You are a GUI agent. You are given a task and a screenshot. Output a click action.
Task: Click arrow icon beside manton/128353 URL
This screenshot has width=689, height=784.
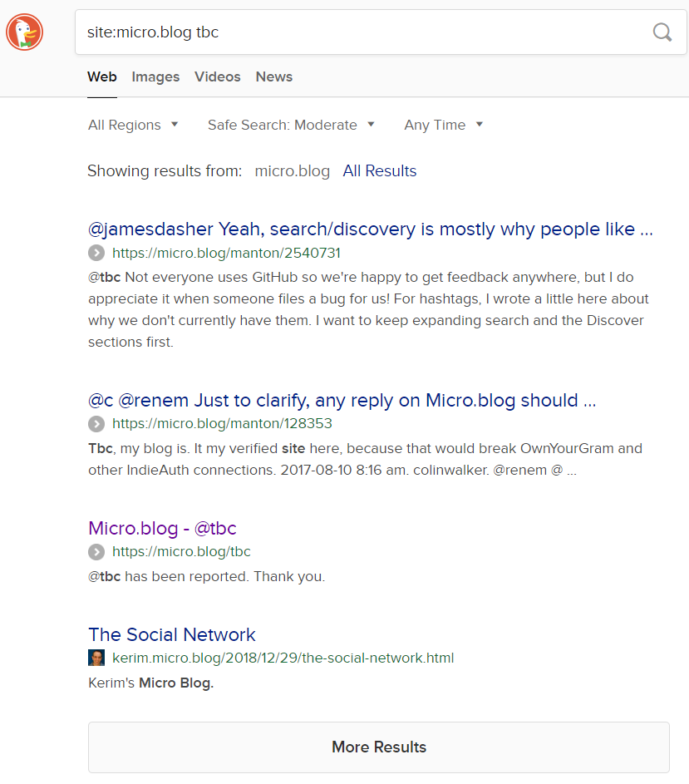coord(96,424)
